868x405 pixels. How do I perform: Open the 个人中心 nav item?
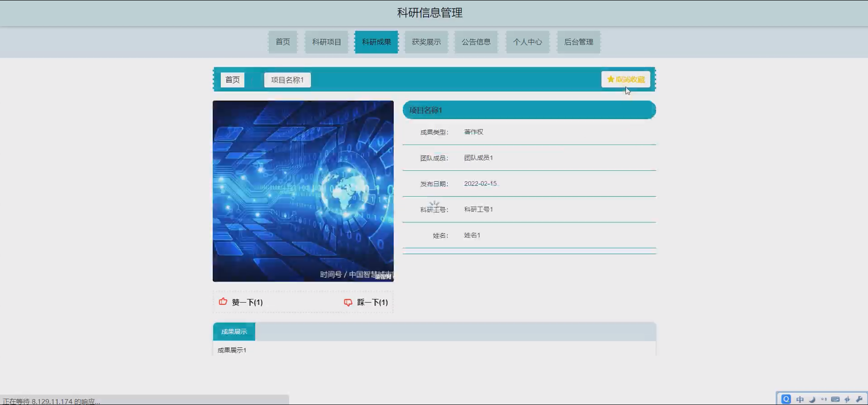(527, 42)
